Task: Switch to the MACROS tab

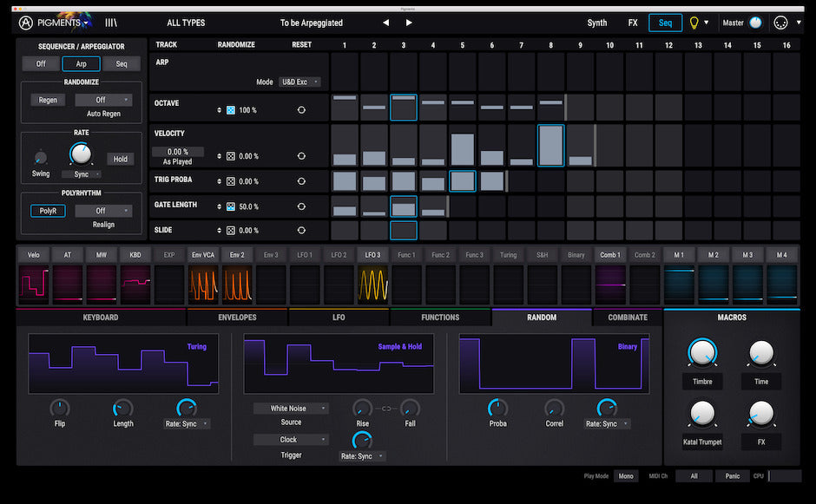Action: click(x=732, y=317)
